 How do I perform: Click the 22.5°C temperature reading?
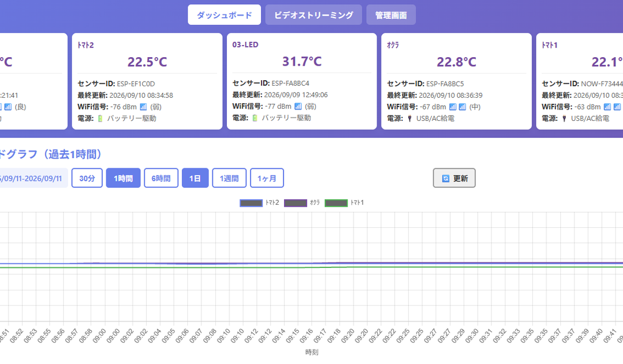pos(147,62)
